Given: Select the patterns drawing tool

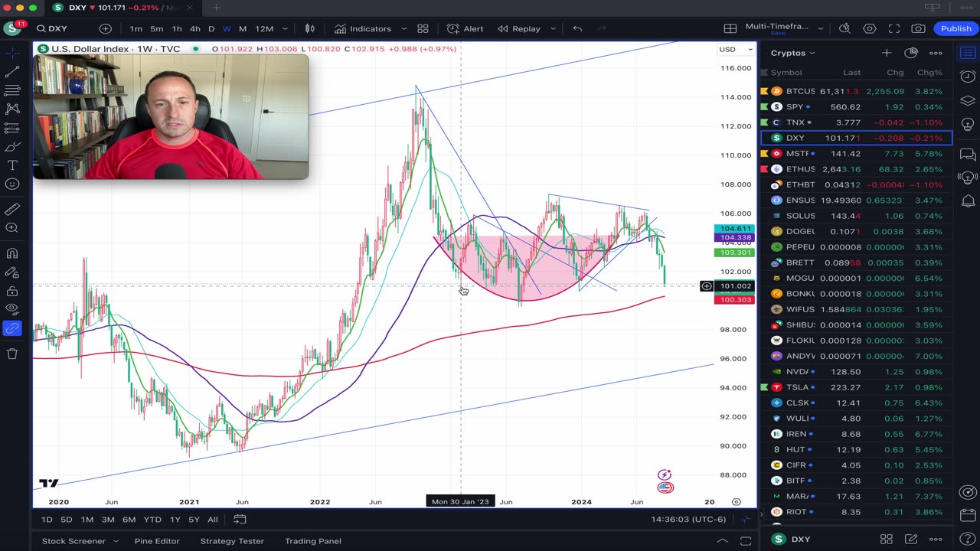Looking at the screenshot, I should tap(12, 109).
